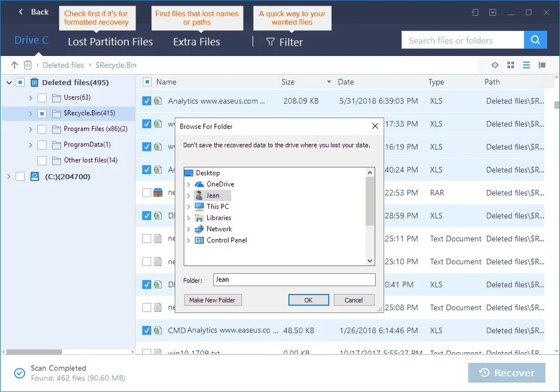Toggle the $Recycle.Bin(415) checkbox
The width and height of the screenshot is (560, 392).
[42, 114]
